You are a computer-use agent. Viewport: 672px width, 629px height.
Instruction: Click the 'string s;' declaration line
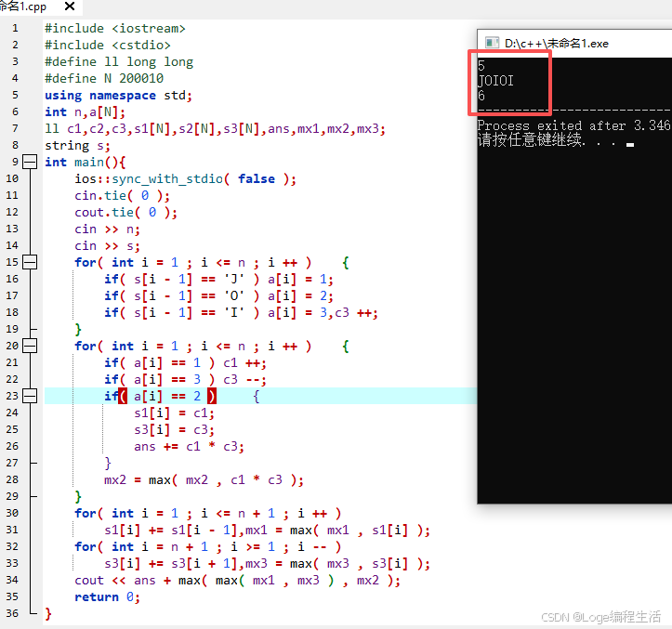pos(77,146)
